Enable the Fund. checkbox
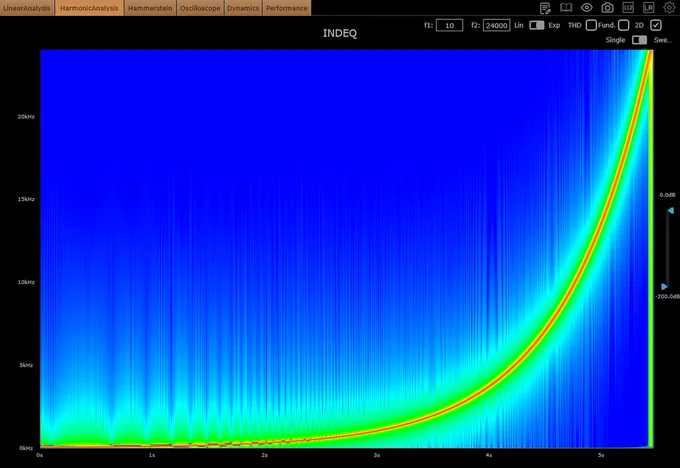Screen dimensions: 680x468 point(624,25)
